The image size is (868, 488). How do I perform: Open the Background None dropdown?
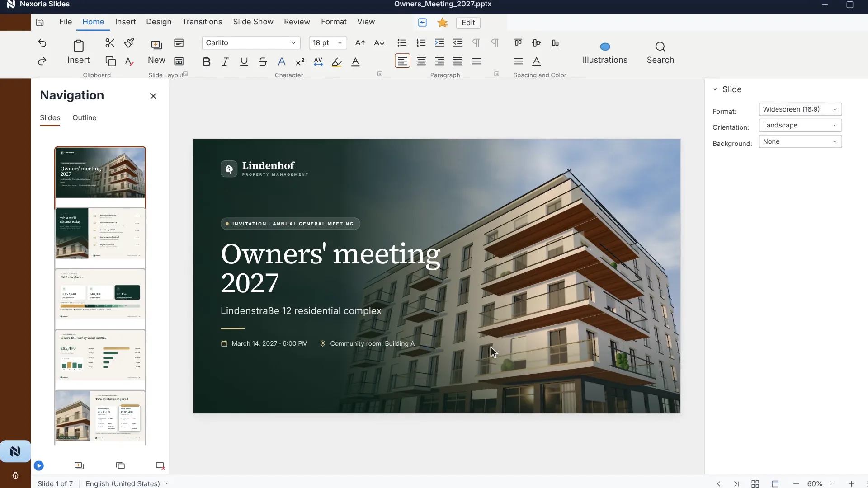[800, 142]
